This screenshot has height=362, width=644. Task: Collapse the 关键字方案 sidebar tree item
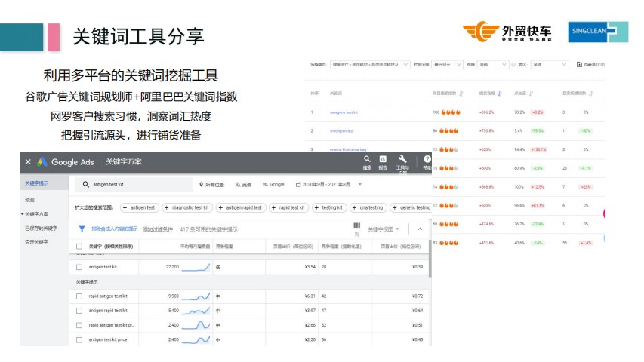(x=22, y=214)
